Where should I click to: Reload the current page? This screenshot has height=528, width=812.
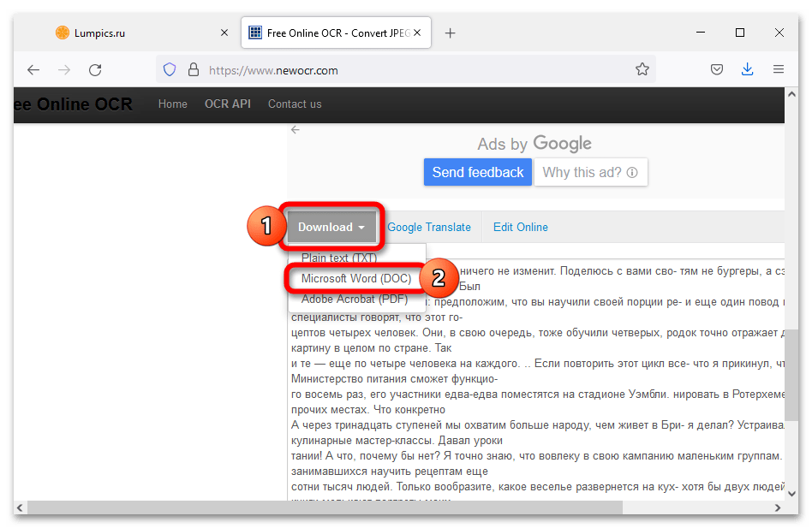pyautogui.click(x=95, y=70)
